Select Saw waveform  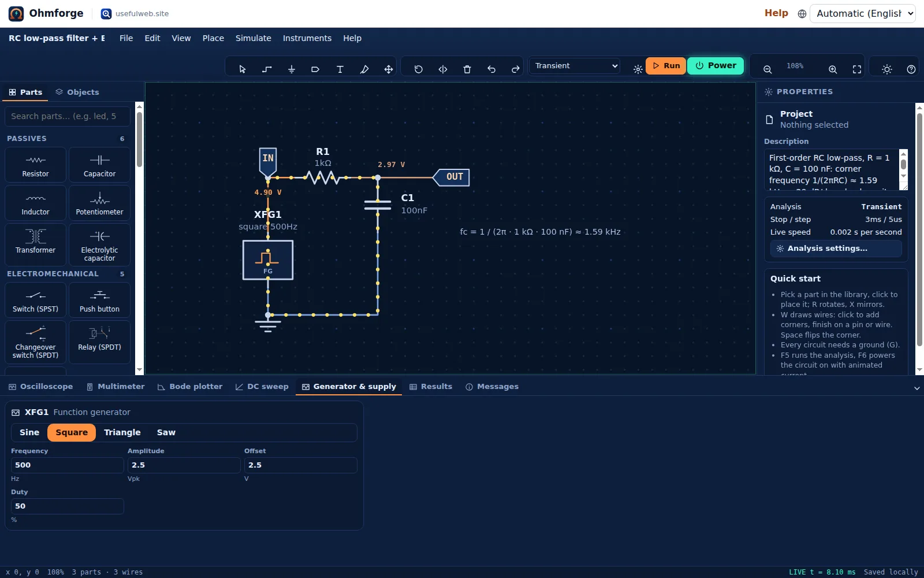pyautogui.click(x=166, y=432)
